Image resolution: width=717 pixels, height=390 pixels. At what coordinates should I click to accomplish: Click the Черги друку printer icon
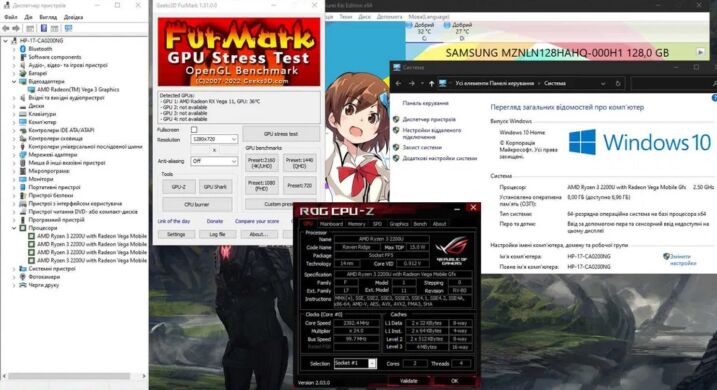point(22,285)
